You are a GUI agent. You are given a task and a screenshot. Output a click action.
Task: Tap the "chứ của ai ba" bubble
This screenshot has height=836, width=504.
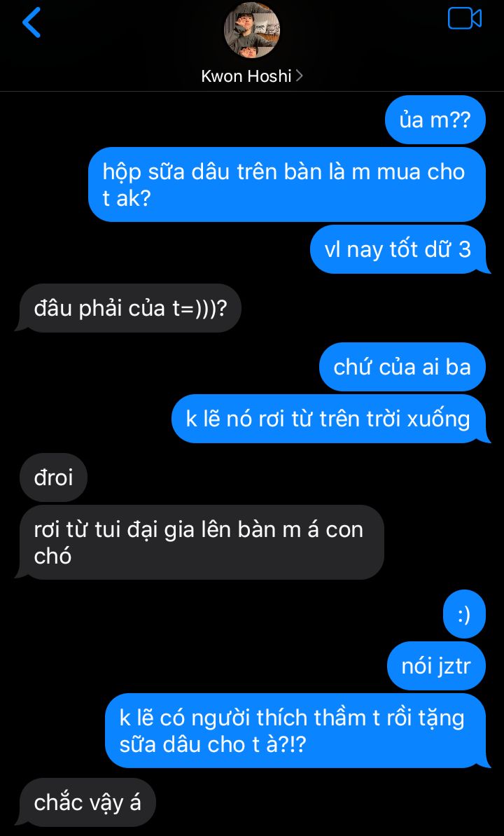(402, 368)
